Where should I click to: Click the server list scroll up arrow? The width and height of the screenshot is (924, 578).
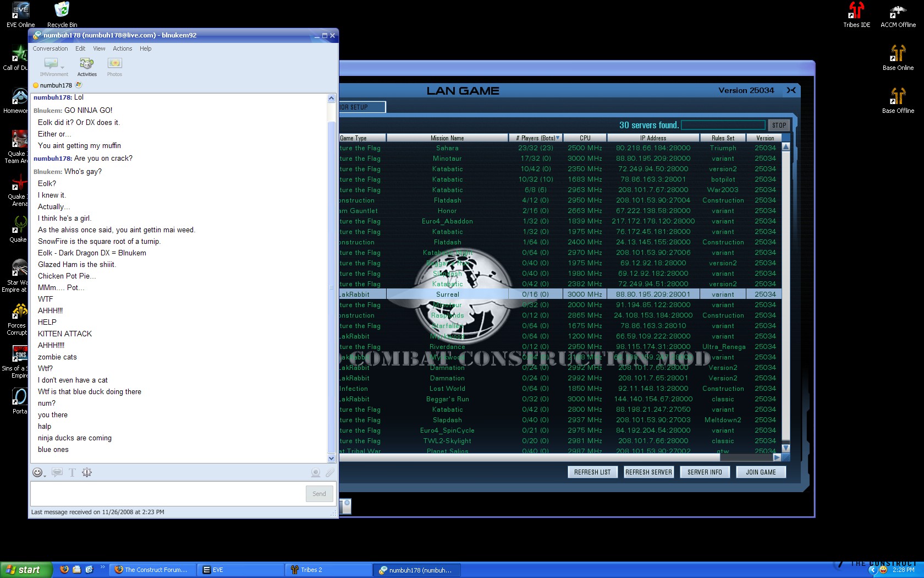click(x=786, y=147)
